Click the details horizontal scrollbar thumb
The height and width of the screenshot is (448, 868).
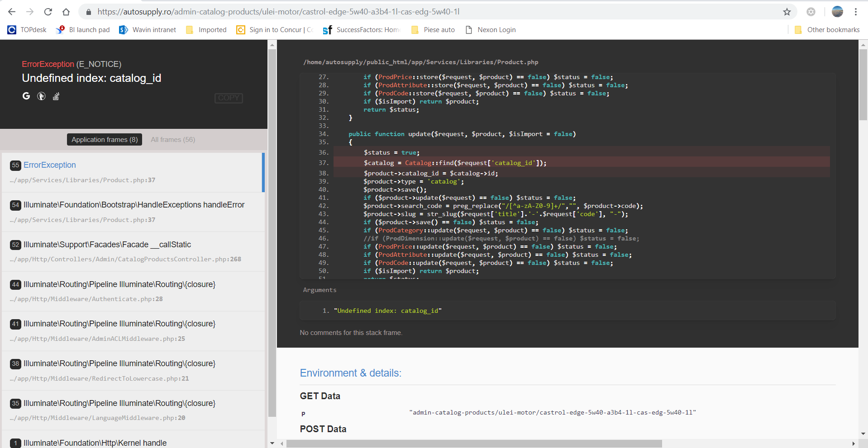point(474,444)
